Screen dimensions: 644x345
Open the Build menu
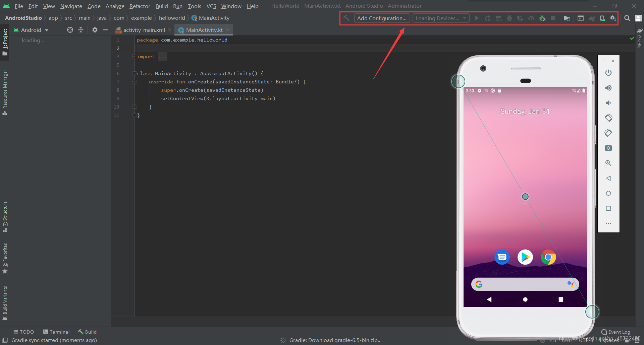click(x=162, y=6)
